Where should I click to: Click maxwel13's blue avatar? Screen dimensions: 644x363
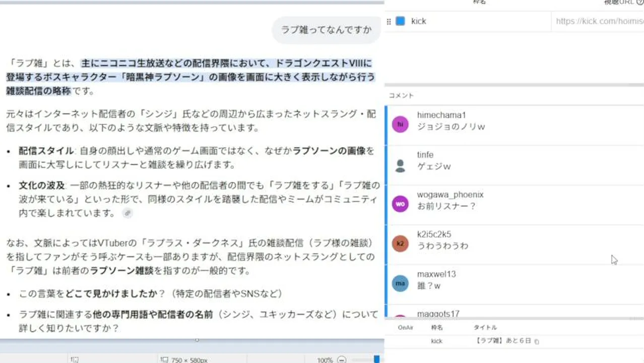click(x=400, y=283)
